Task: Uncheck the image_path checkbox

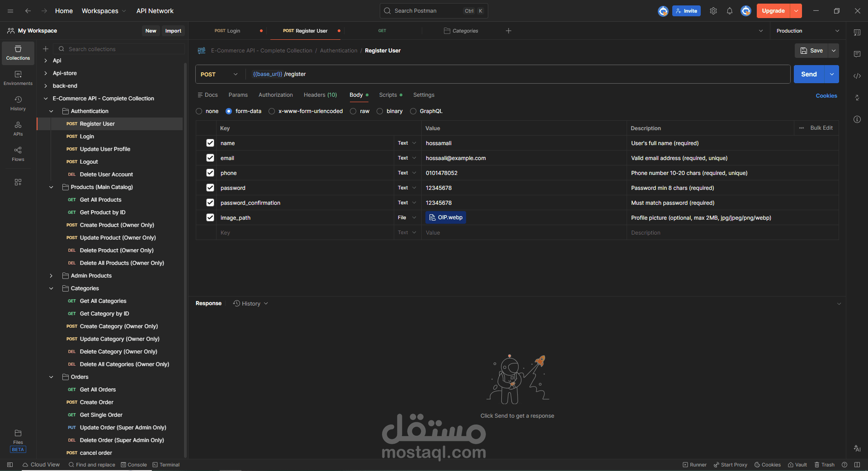Action: pos(210,217)
